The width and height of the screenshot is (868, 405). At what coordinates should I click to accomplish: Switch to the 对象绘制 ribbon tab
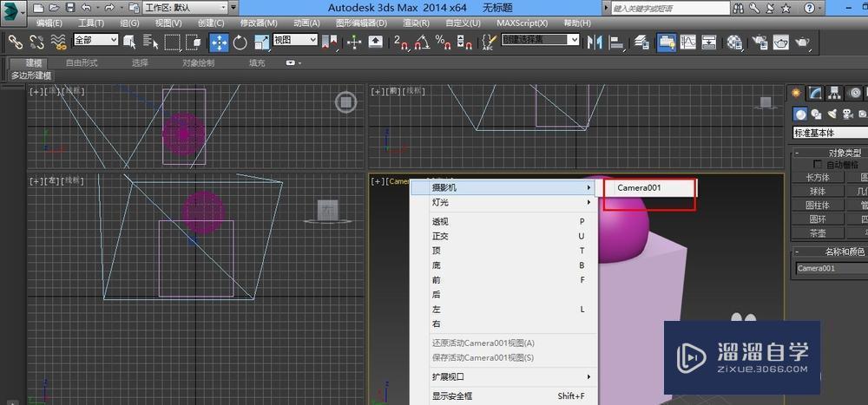coord(198,63)
